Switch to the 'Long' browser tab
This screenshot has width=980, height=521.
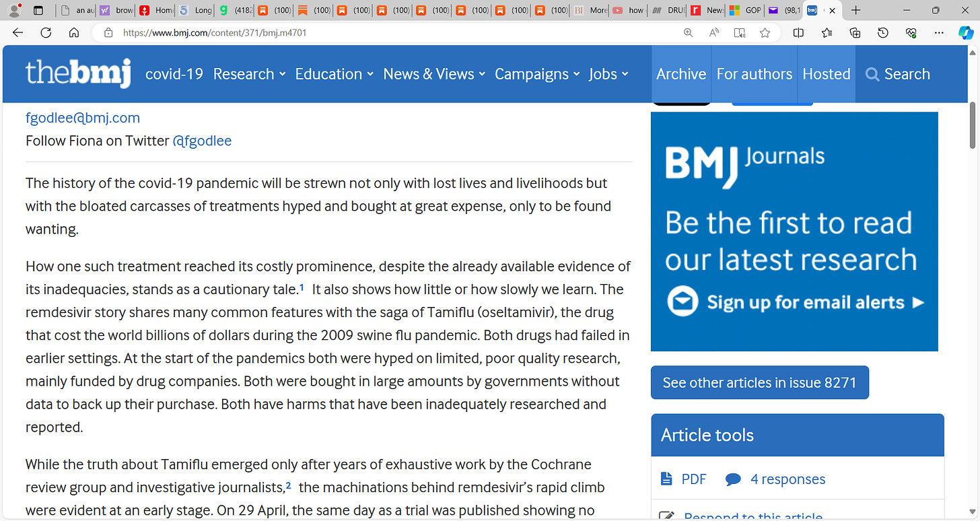pyautogui.click(x=194, y=10)
